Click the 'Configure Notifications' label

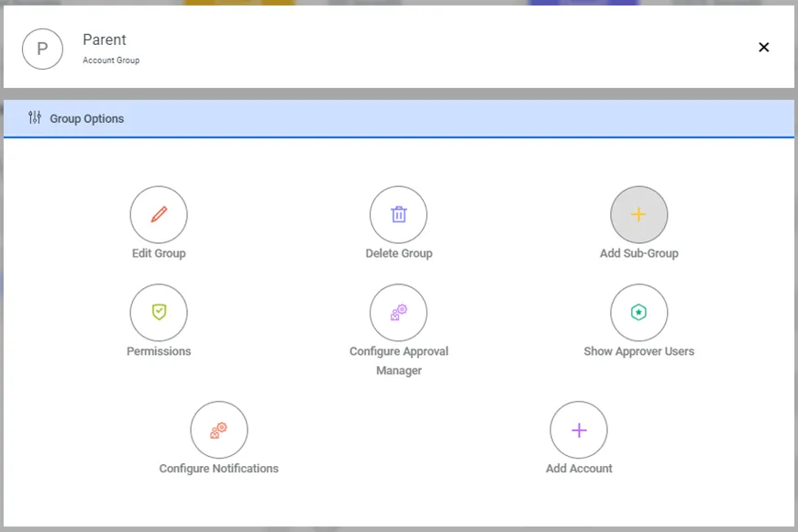[x=219, y=469]
